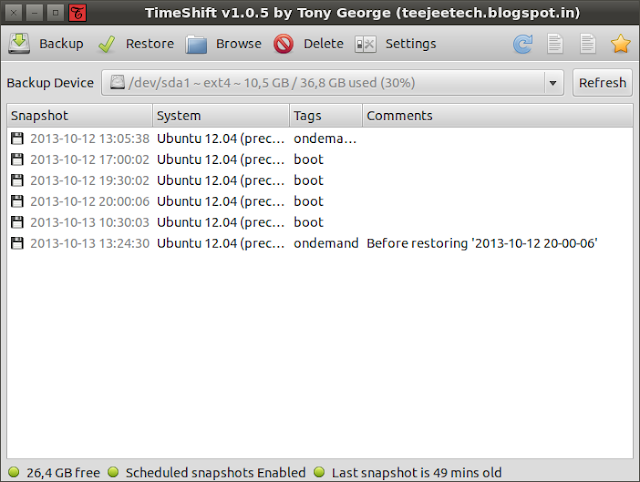640x482 pixels.
Task: Click the Browse toolbar label
Action: point(239,44)
